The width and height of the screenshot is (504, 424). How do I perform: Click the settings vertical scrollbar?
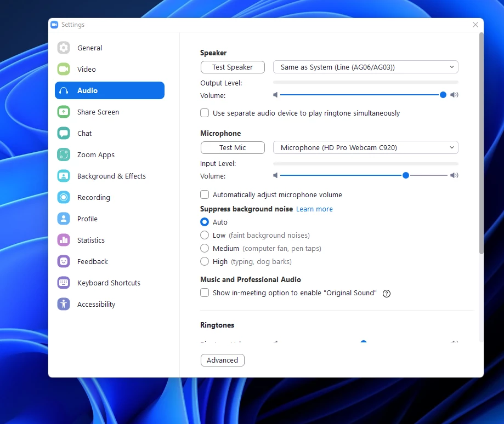click(481, 143)
